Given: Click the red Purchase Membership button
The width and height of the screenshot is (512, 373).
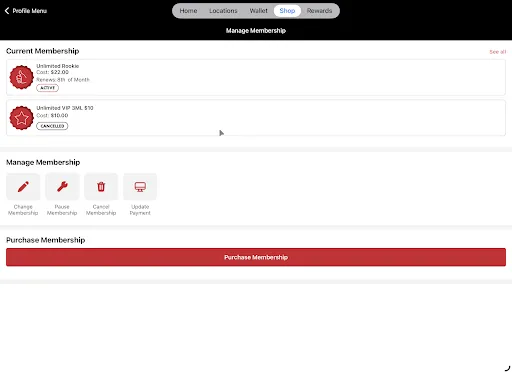Looking at the screenshot, I should (x=256, y=257).
